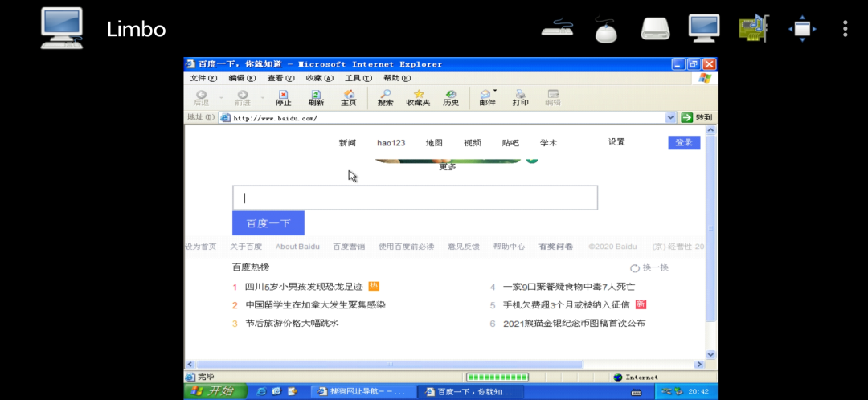Click the Edit (编辑) toolbar icon
868x400 pixels.
pos(552,98)
